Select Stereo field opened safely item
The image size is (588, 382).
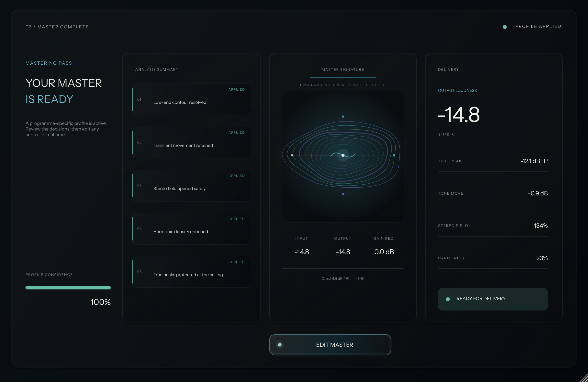pos(192,185)
